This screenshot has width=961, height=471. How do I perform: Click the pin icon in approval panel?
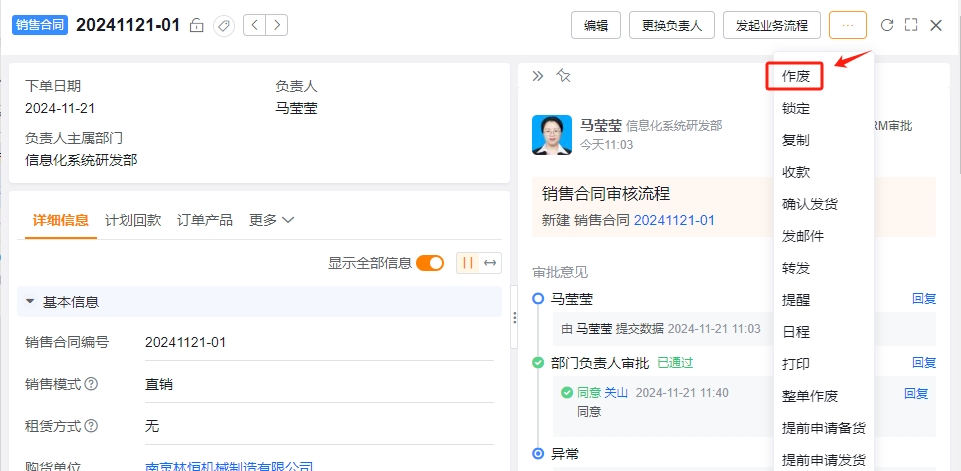(x=563, y=75)
